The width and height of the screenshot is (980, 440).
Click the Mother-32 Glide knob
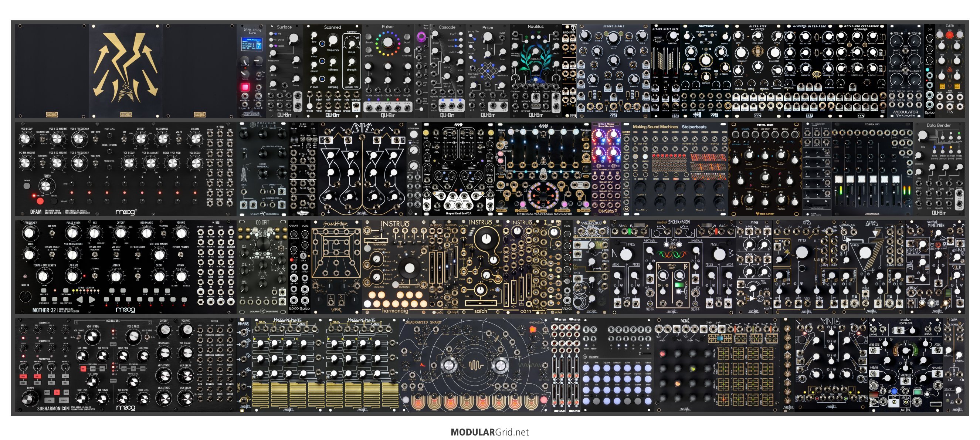(x=30, y=255)
